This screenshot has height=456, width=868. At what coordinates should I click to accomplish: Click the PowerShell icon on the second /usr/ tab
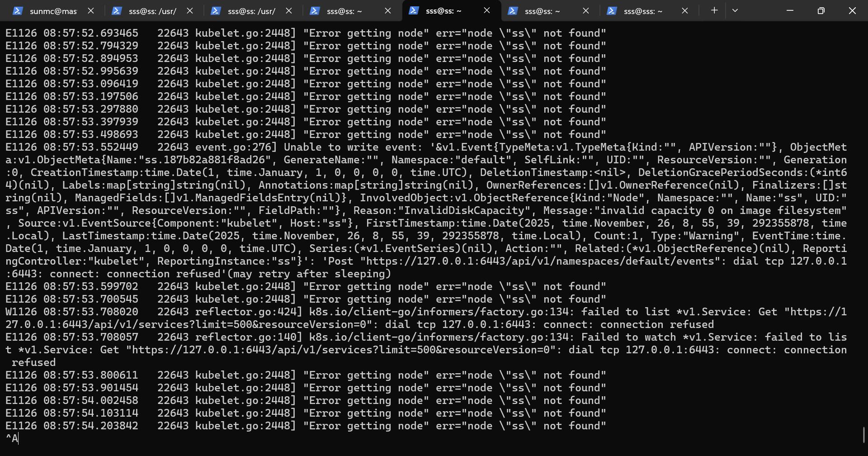(216, 11)
